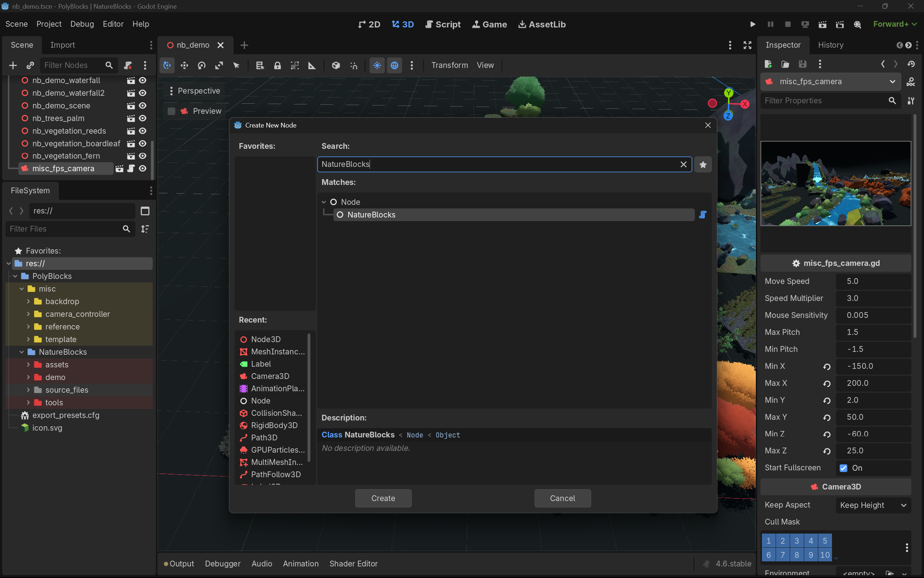Toggle preview environment globe icon
Viewport: 924px width, 578px height.
click(x=395, y=65)
